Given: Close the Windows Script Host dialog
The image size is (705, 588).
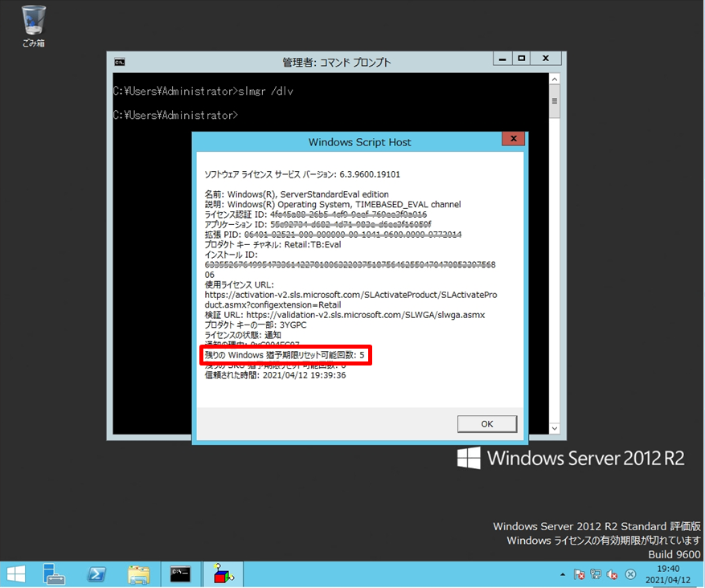Looking at the screenshot, I should coord(514,138).
